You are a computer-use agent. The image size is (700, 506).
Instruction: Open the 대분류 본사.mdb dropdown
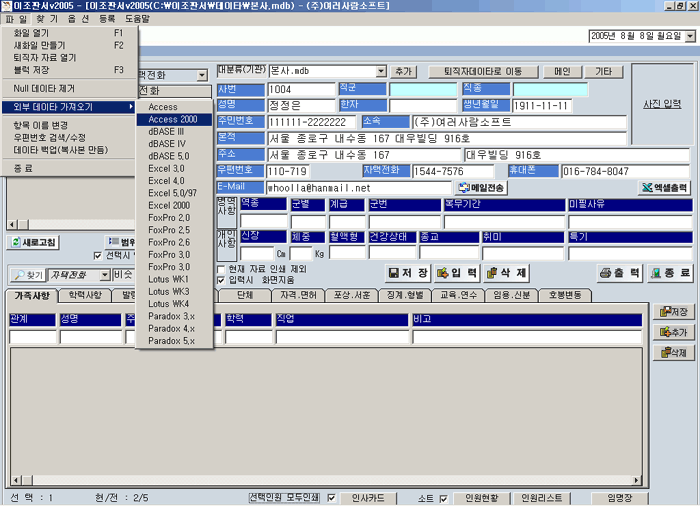(x=381, y=72)
